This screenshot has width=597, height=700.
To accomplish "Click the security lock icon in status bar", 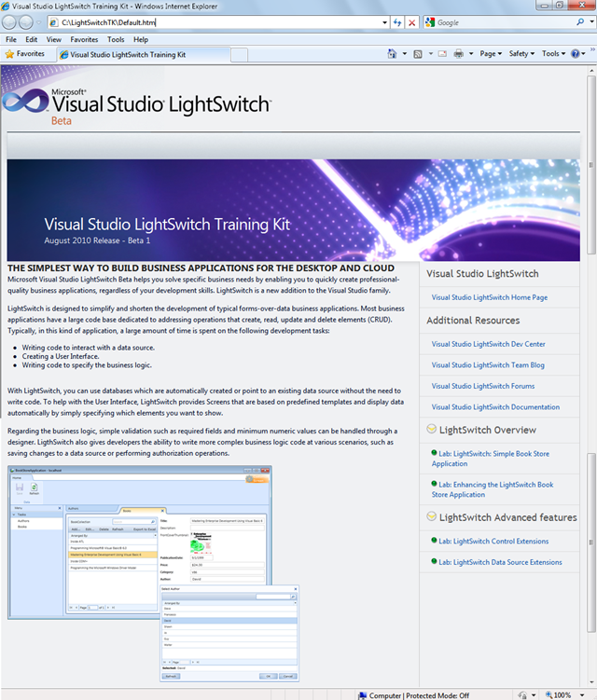I will point(522,695).
